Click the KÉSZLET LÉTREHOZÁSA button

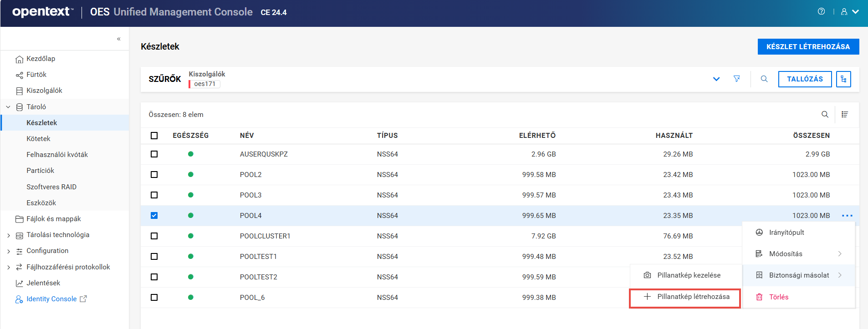[x=808, y=46]
